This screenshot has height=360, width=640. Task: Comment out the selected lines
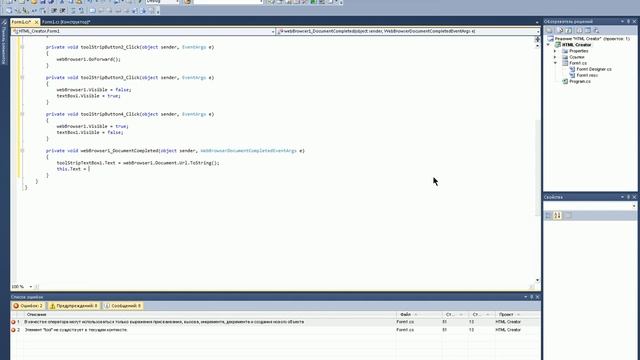[73, 11]
